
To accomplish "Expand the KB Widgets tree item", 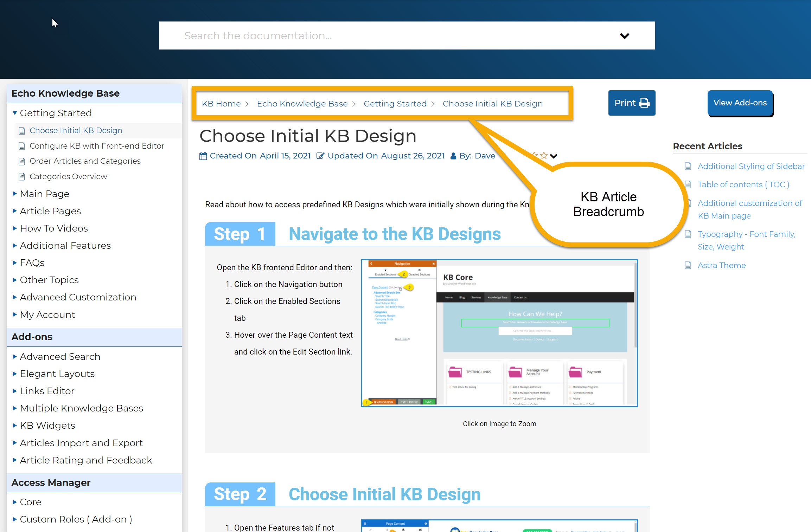I will coord(15,426).
